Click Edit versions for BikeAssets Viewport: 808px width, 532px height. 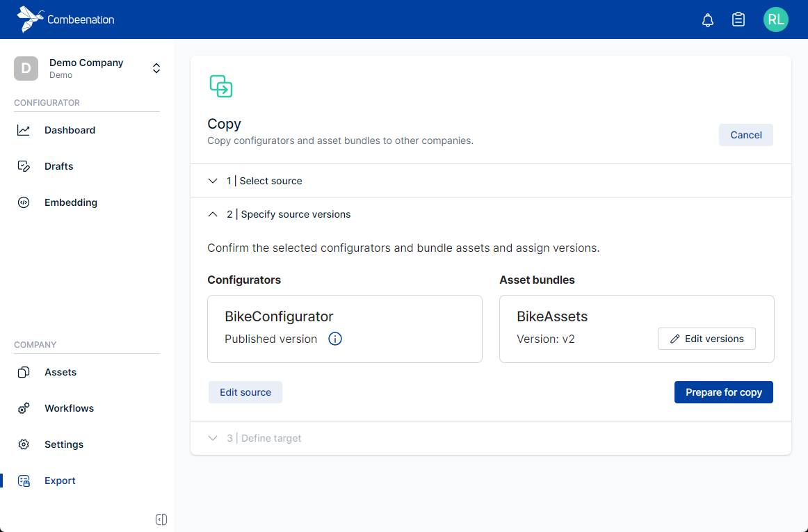click(x=706, y=339)
